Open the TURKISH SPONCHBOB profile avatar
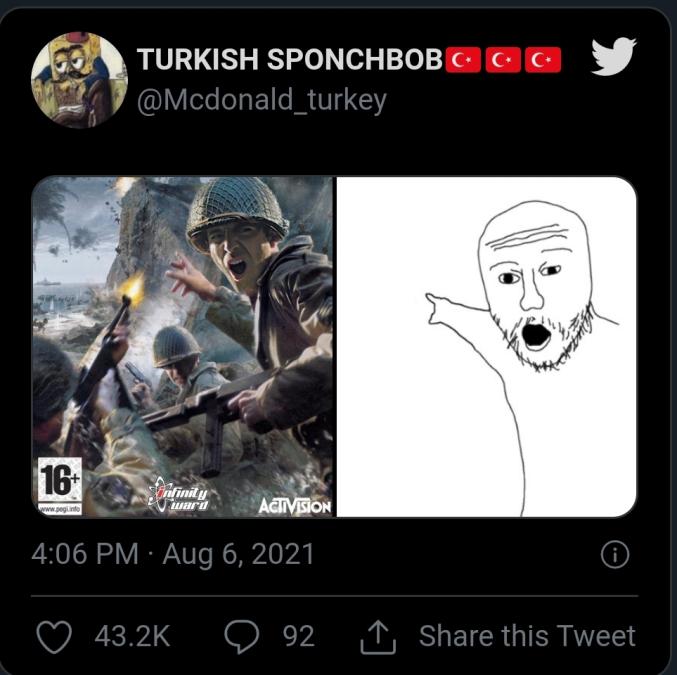 79,79
